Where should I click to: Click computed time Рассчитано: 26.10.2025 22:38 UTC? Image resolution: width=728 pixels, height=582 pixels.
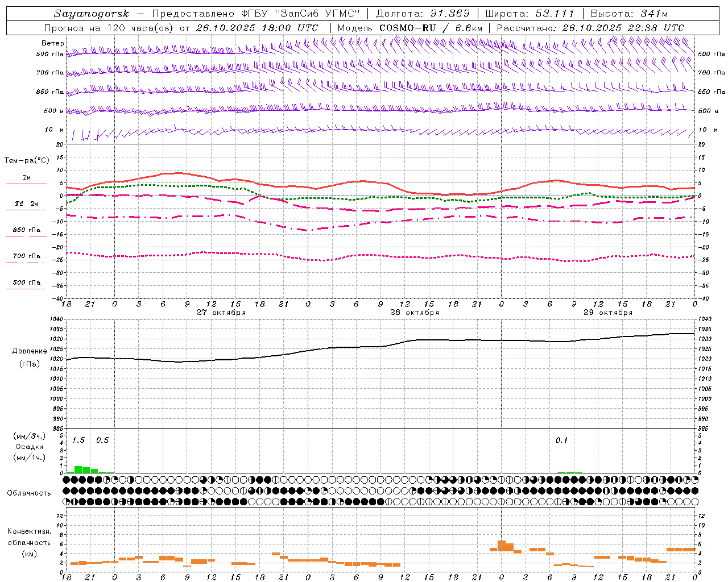[590, 28]
